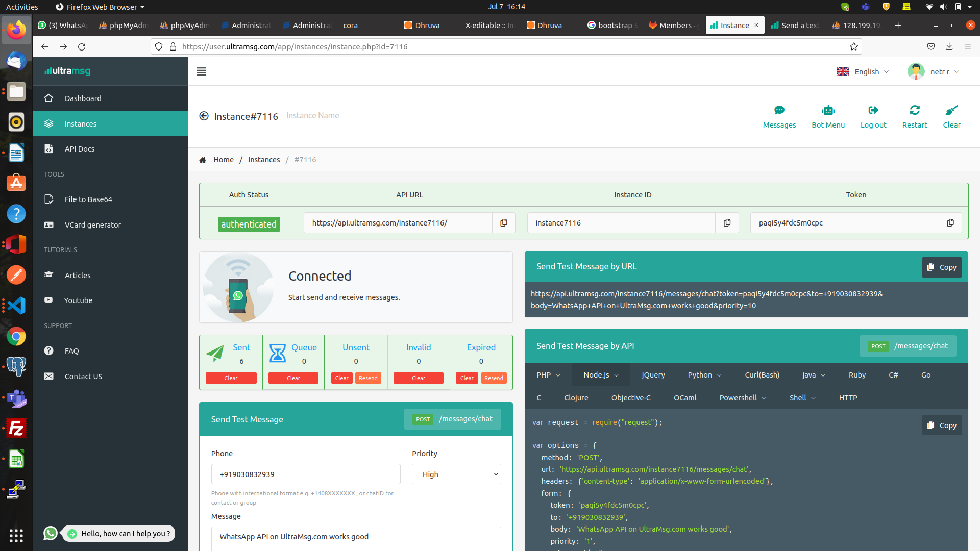
Task: Select the Curl(Bash) code tab
Action: (x=762, y=375)
